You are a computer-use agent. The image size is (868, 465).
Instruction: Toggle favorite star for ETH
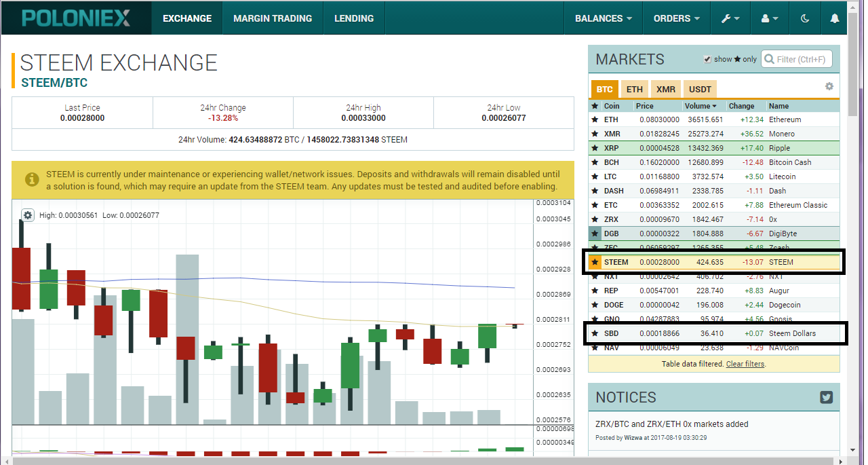coord(595,119)
